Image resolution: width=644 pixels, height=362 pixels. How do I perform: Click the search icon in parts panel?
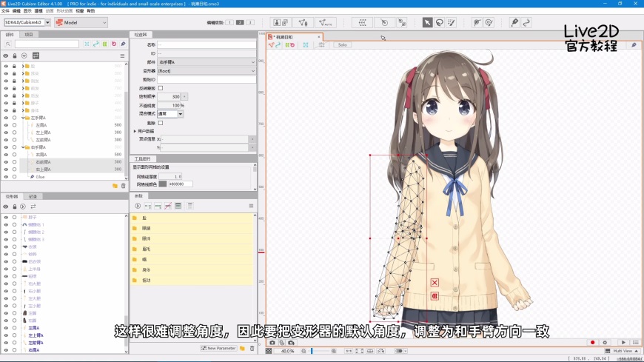pos(8,44)
